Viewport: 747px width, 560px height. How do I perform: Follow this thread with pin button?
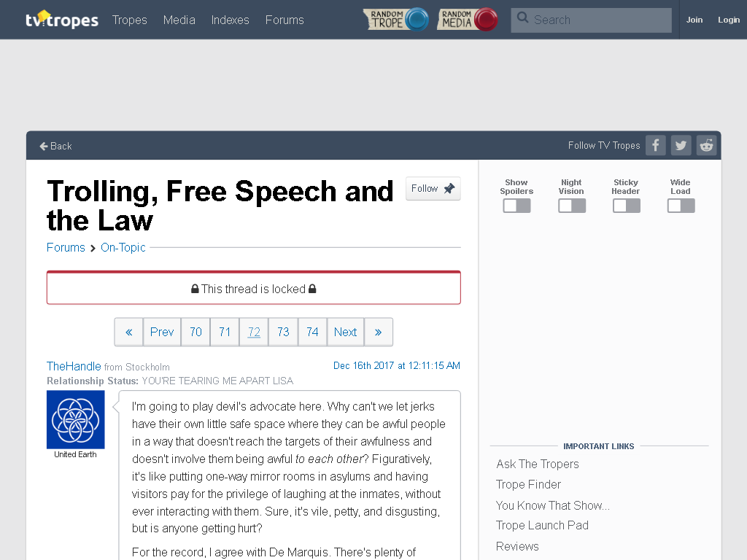pos(433,189)
